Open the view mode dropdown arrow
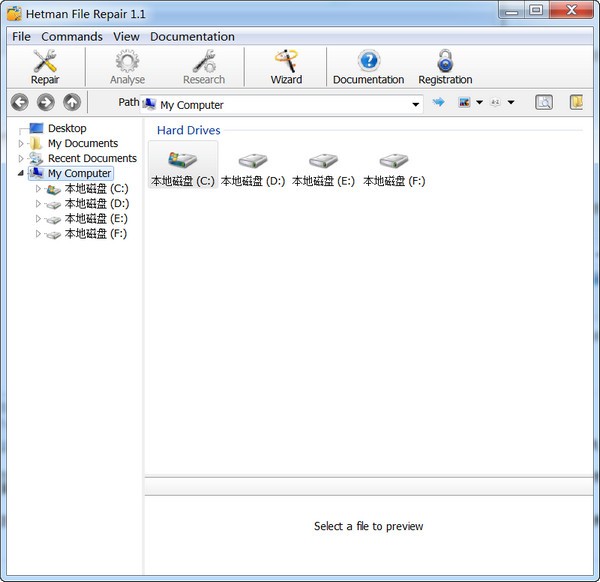 479,102
